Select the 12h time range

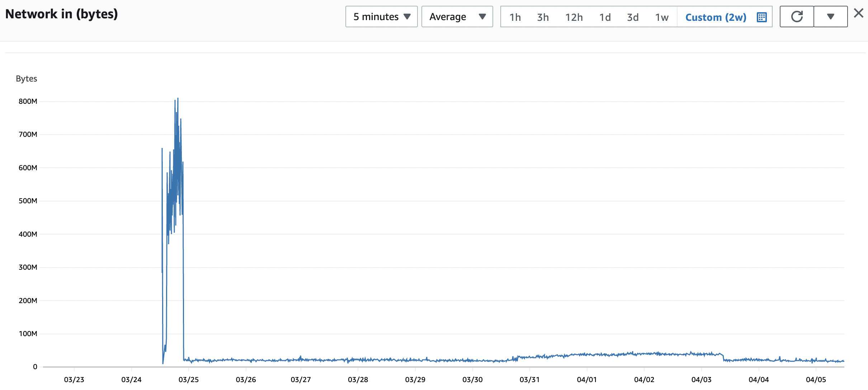coord(574,17)
